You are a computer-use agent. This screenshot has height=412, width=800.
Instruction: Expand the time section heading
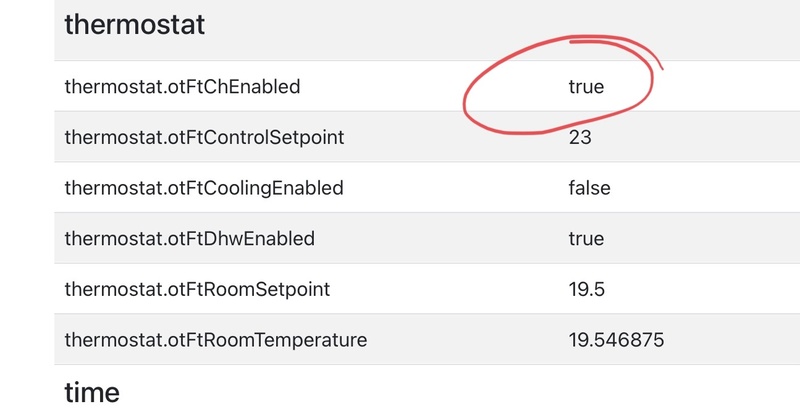(x=91, y=392)
